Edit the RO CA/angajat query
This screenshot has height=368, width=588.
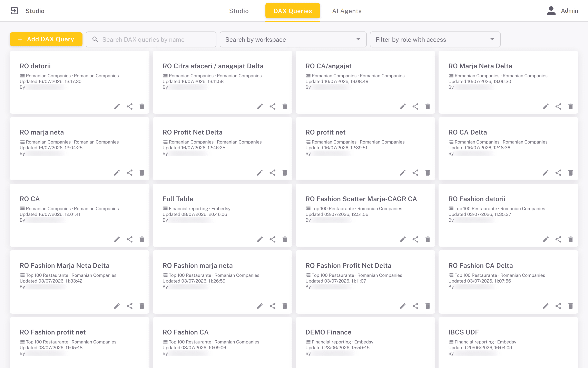(403, 106)
